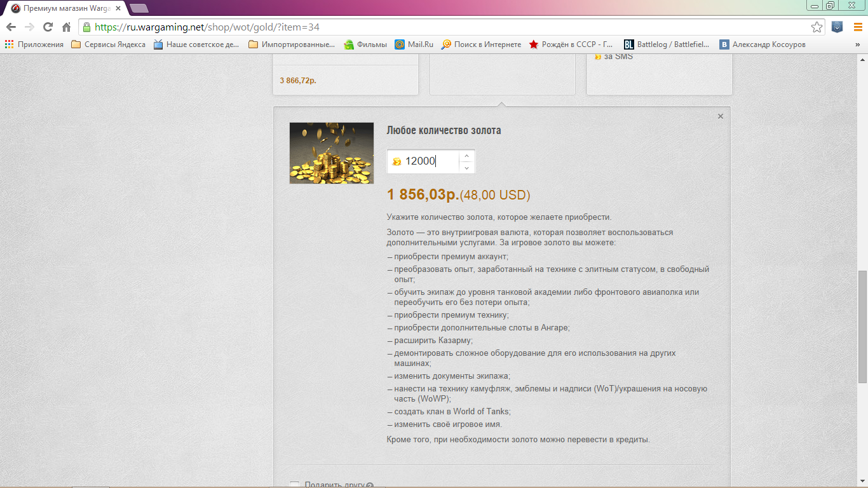Open the Рождён в СССР bookmark
Viewport: 868px width, 488px height.
[x=571, y=44]
